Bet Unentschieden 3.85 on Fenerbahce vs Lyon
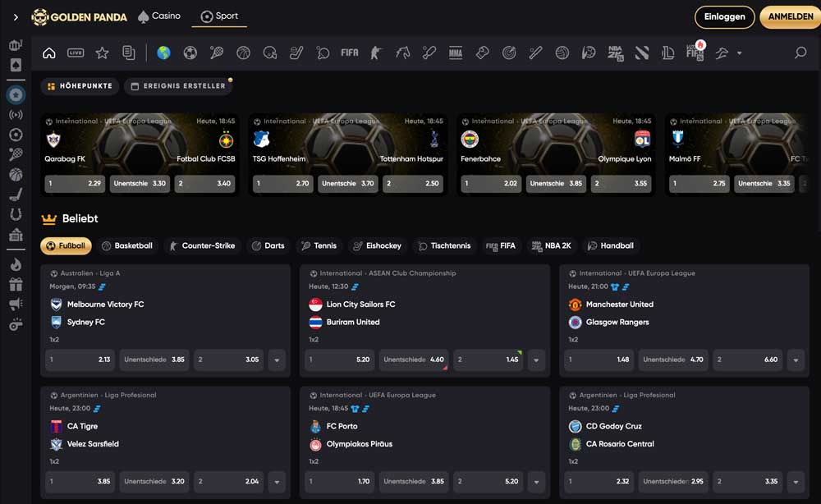The width and height of the screenshot is (821, 504). (x=556, y=184)
